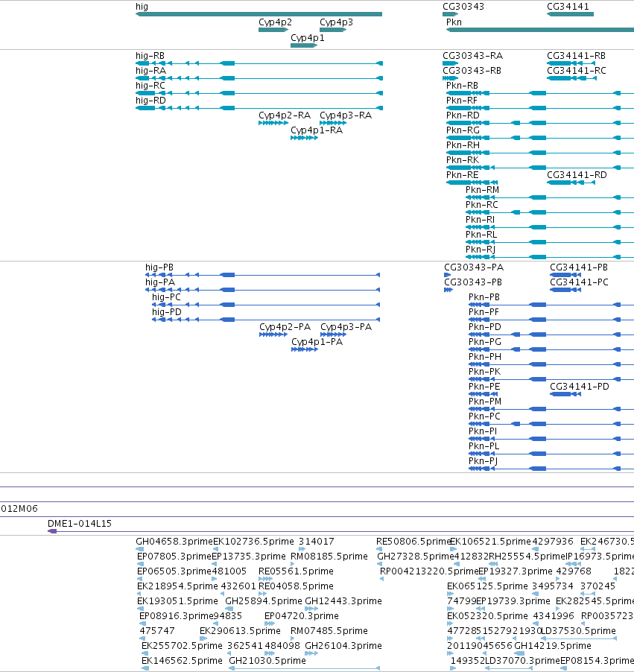
Task: Select the CG30343-PB protein label
Action: pos(473,282)
